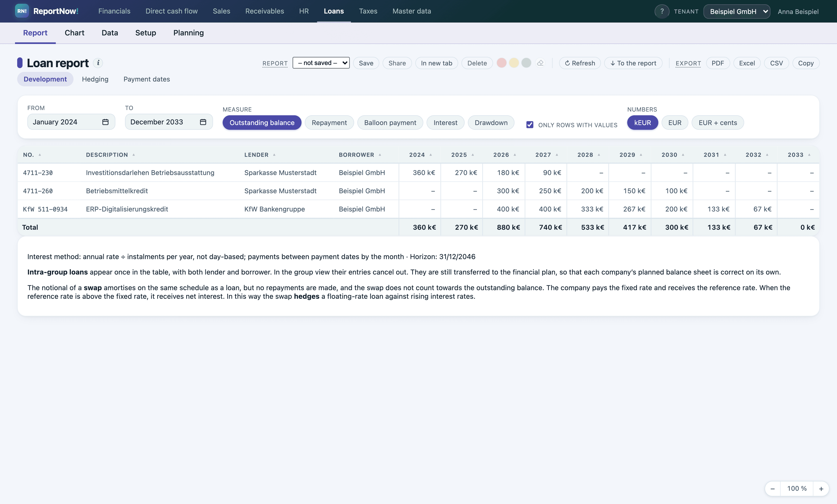This screenshot has width=837, height=504.
Task: Sort by the Borrower column arrow
Action: [x=380, y=155]
